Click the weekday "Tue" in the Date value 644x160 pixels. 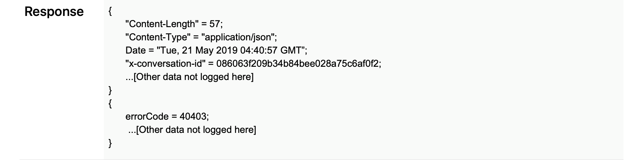168,51
